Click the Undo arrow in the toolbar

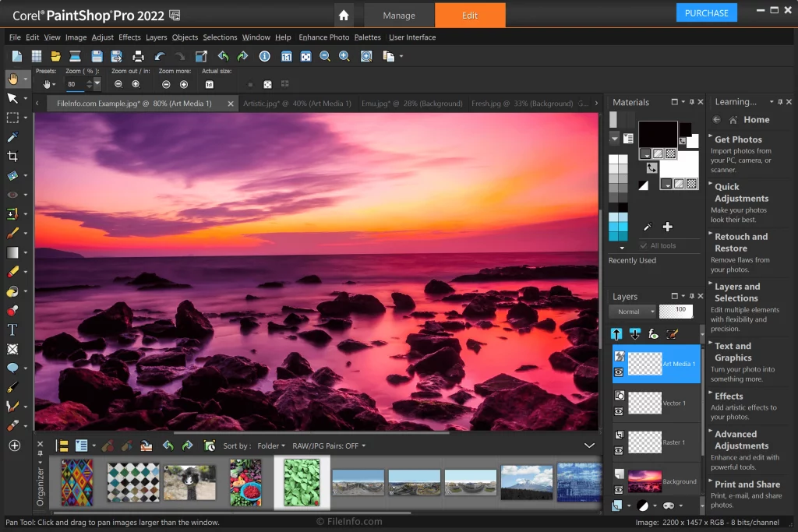[158, 56]
